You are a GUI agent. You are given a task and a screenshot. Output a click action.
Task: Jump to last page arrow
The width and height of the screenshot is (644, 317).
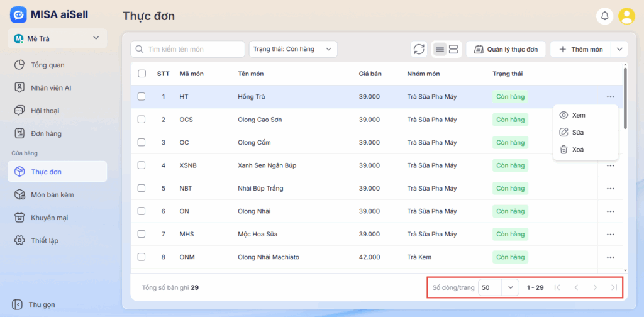click(614, 287)
